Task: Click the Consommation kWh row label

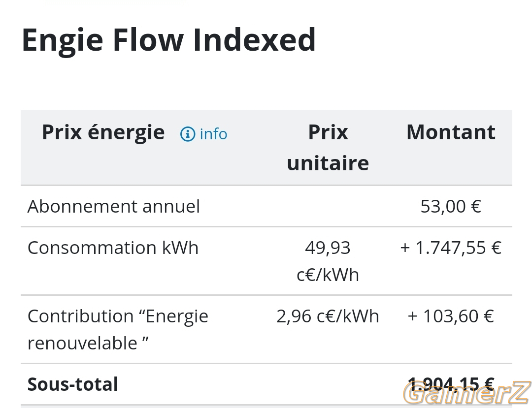Action: (x=113, y=248)
